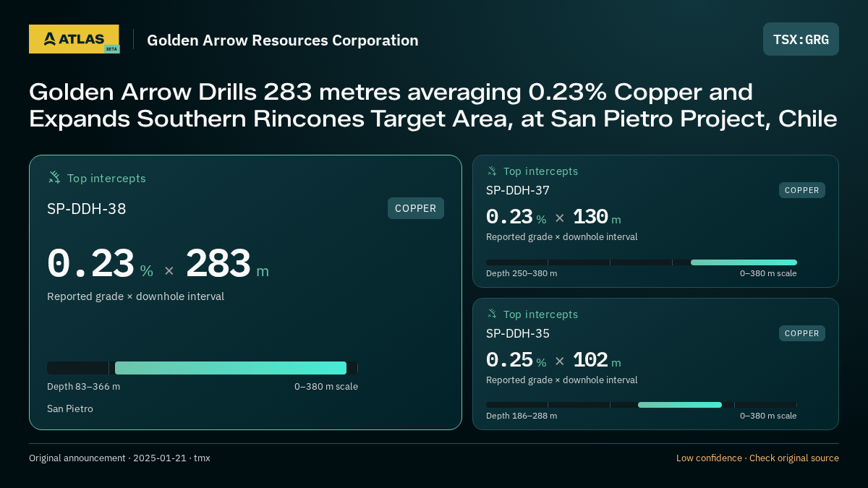Click COPPER tag on SP-DDH-38 card
Image resolution: width=868 pixels, height=488 pixels.
point(416,208)
